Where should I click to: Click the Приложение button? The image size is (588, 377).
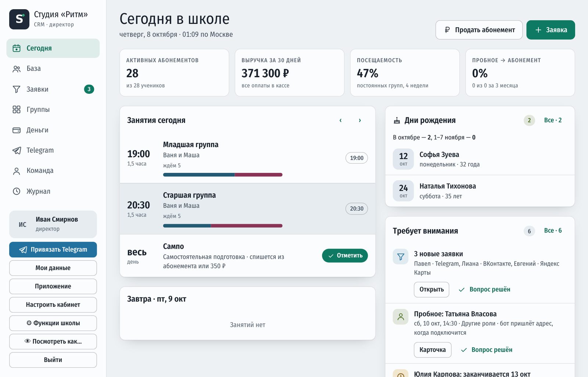coord(53,287)
